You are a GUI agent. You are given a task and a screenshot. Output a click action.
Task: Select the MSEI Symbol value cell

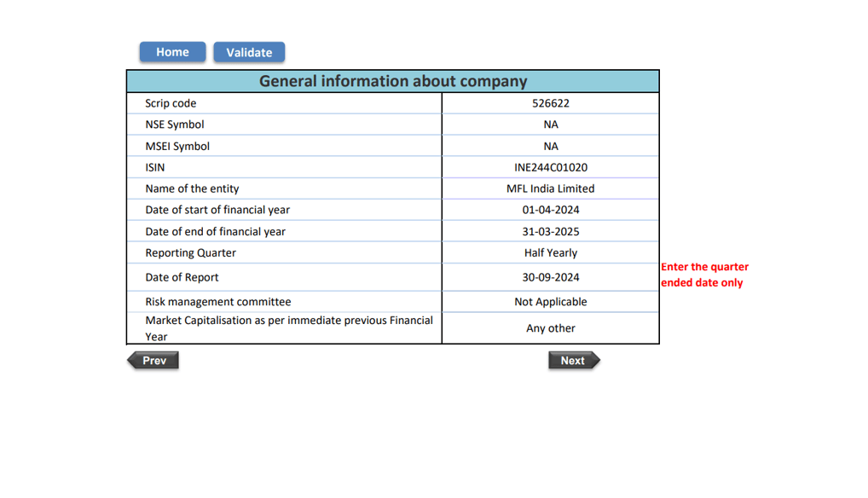[x=550, y=146]
